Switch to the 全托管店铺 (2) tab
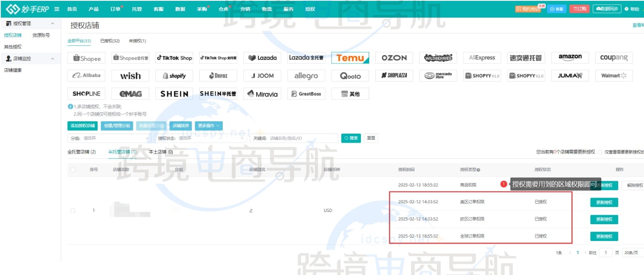The height and width of the screenshot is (275, 644). (x=82, y=152)
